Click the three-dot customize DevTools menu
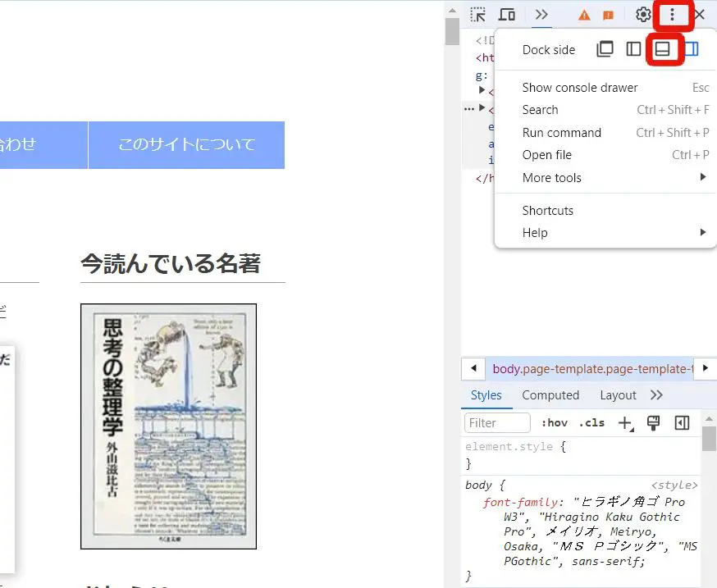Screen dimensions: 717x588 pos(672,15)
